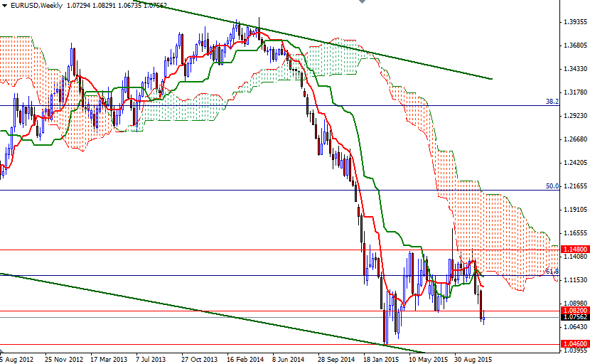Click the 38.2 Fibonacci level label
The image size is (590, 364).
(x=552, y=102)
